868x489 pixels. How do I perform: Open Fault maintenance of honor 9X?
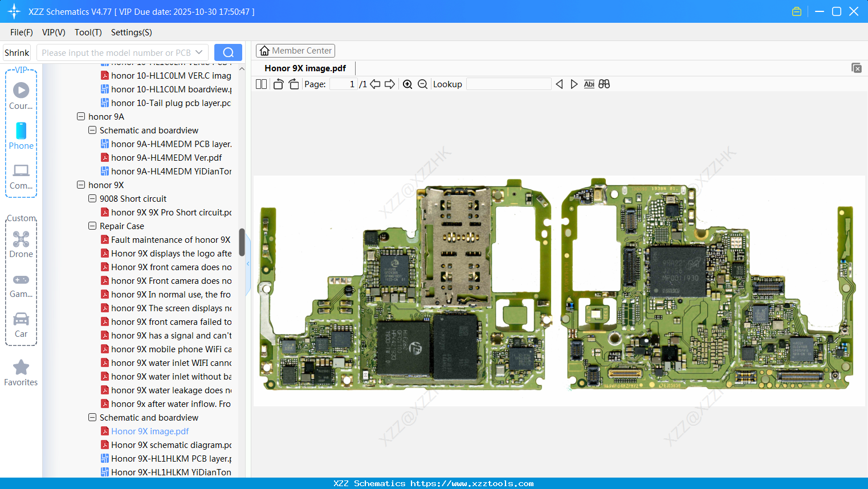165,240
